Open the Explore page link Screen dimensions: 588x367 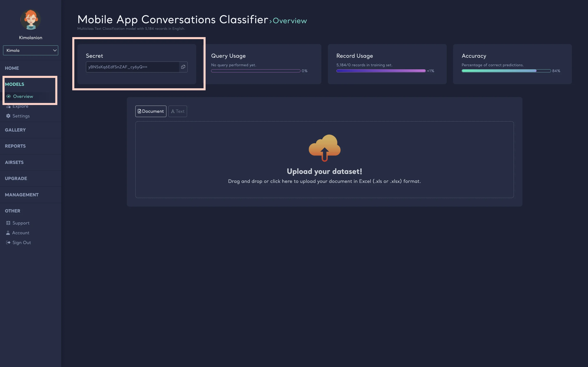coord(20,106)
